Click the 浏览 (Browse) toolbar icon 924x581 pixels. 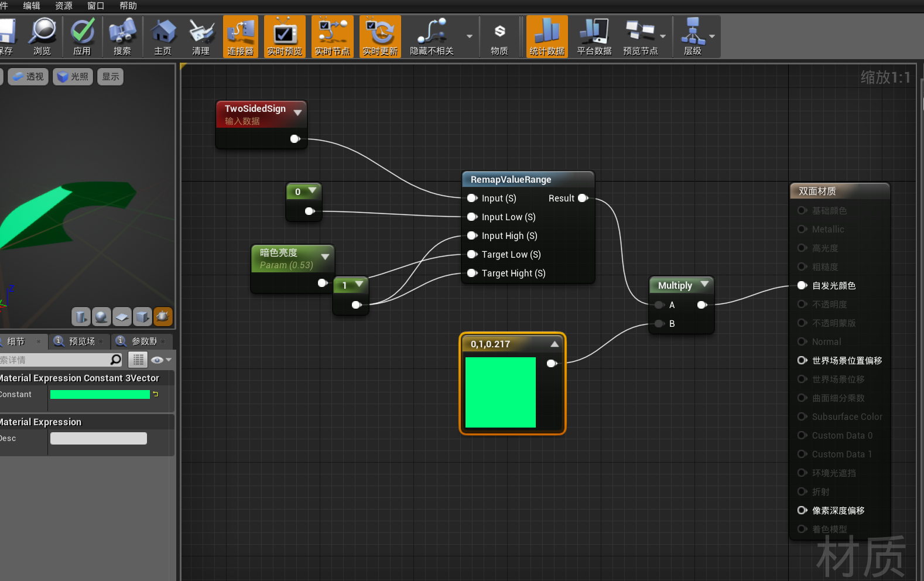click(x=42, y=36)
